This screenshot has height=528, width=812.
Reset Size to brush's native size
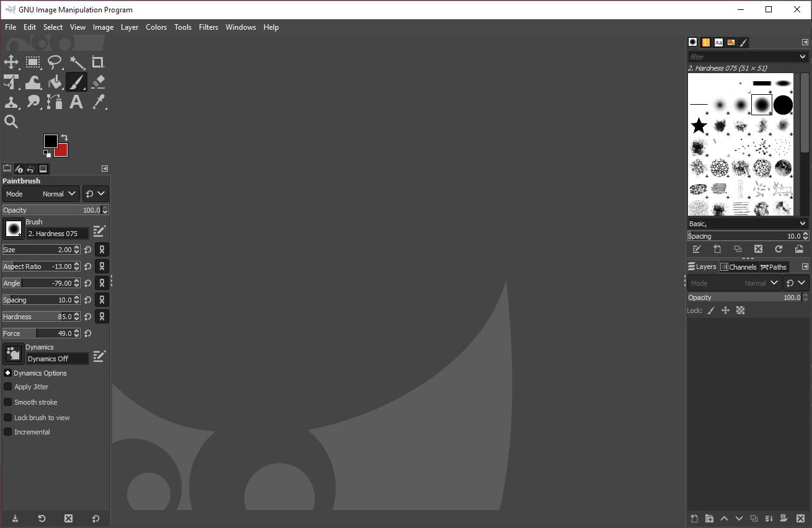point(88,250)
